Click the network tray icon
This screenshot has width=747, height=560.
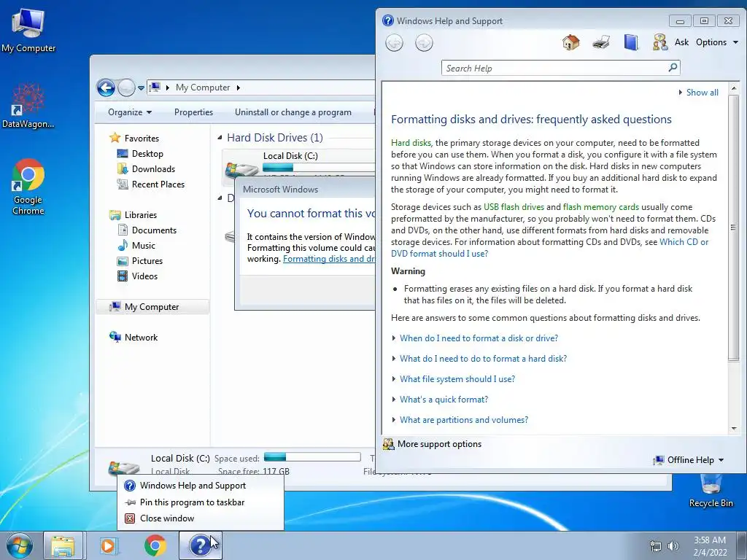click(656, 546)
